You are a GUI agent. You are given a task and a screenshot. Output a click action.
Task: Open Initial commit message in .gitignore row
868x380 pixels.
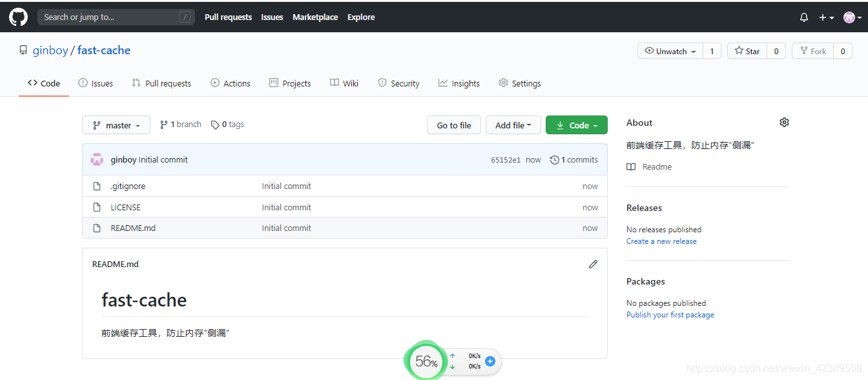(x=286, y=186)
